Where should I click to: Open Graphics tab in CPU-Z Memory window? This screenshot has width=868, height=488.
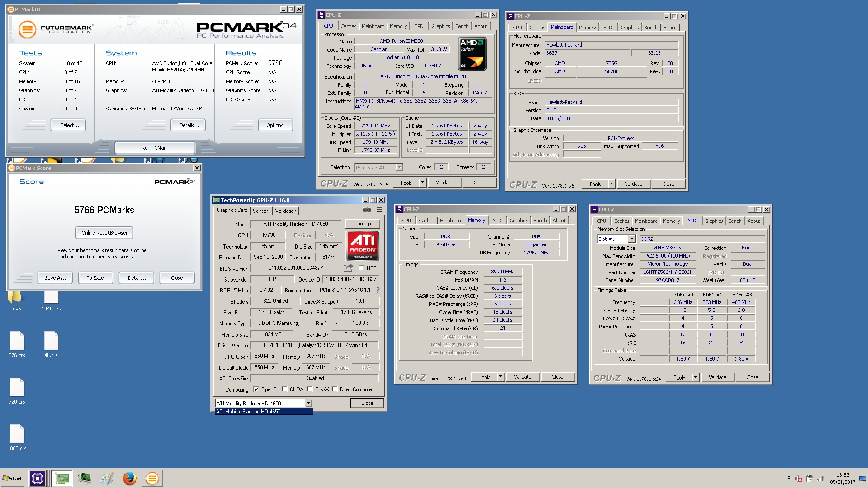(x=519, y=221)
